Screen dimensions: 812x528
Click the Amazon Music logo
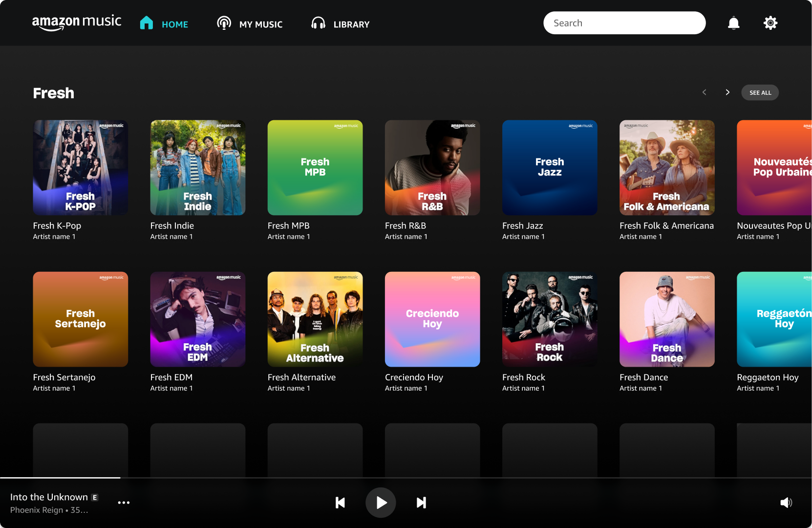coord(77,22)
